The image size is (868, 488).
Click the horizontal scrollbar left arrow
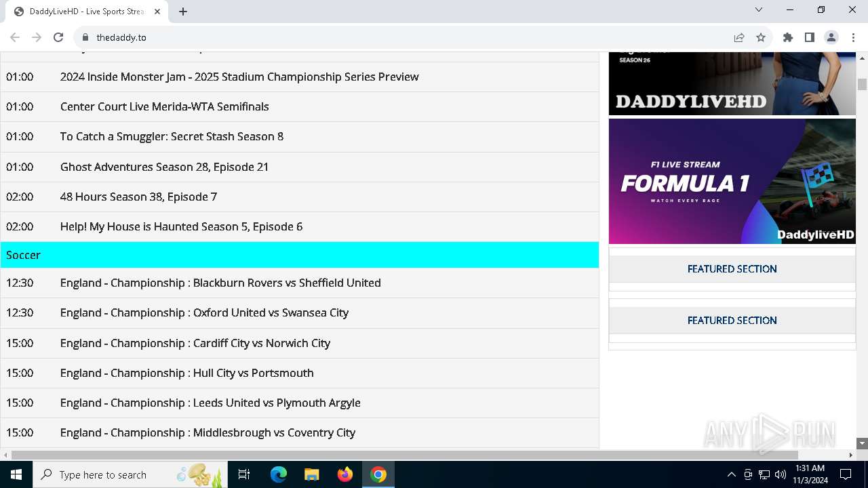[x=5, y=455]
